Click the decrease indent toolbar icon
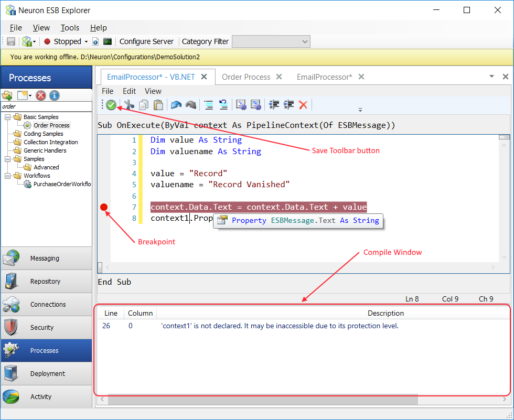The height and width of the screenshot is (420, 514). click(x=274, y=105)
